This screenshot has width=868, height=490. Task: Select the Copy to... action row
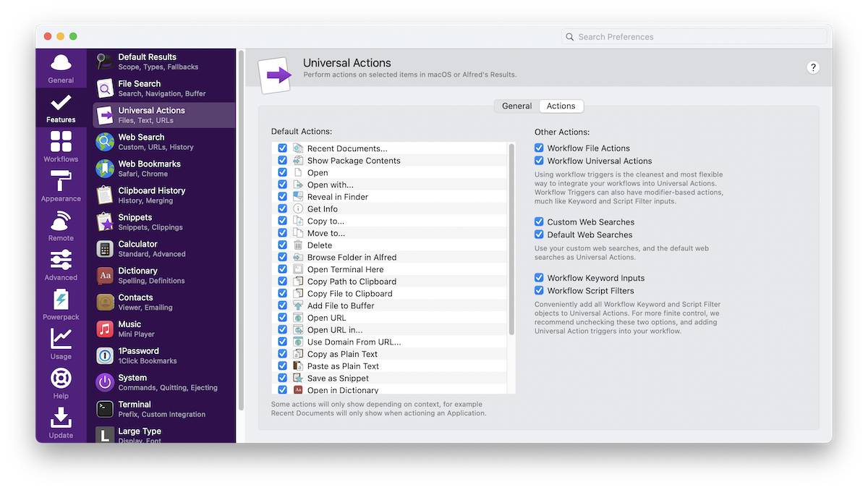(x=391, y=221)
